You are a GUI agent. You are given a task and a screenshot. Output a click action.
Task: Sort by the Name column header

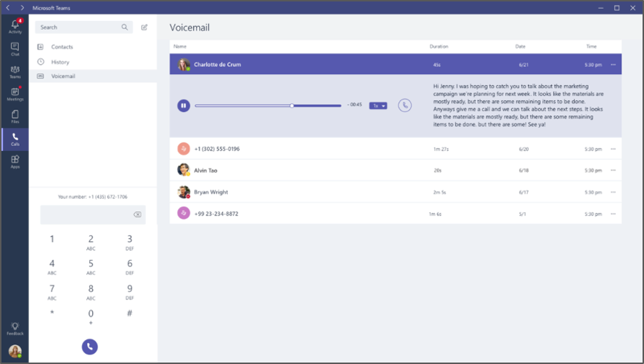click(180, 46)
